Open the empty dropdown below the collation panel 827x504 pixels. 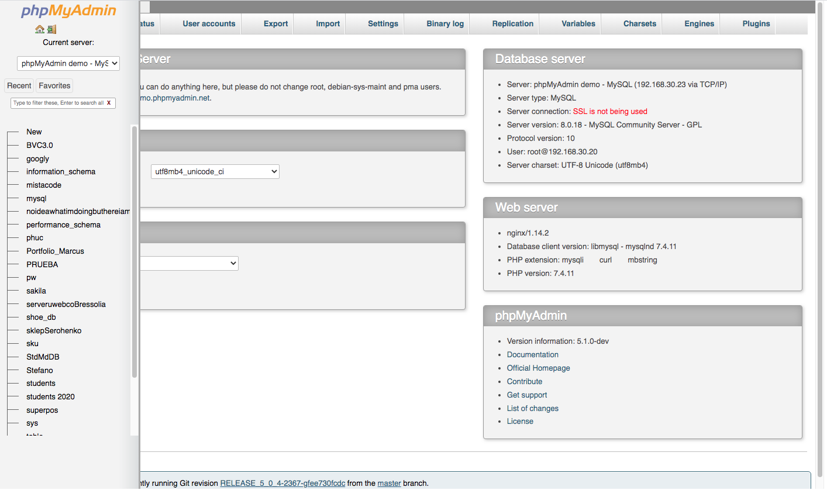[189, 263]
